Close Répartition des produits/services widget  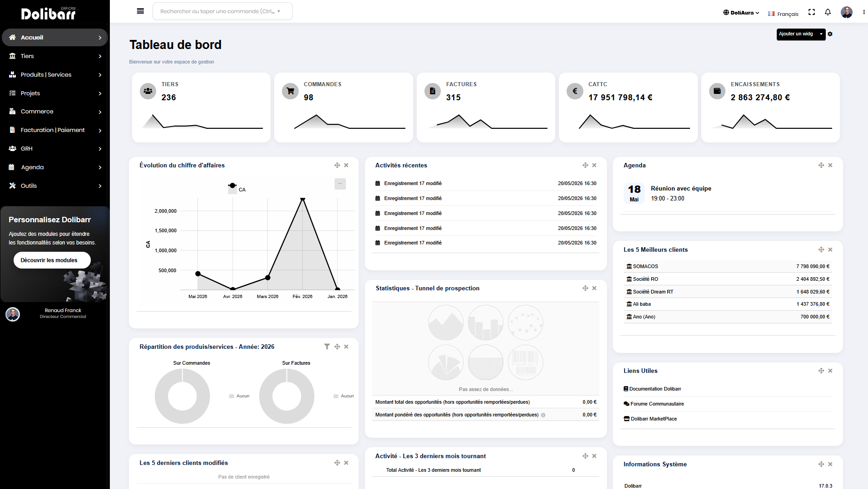[x=346, y=347]
